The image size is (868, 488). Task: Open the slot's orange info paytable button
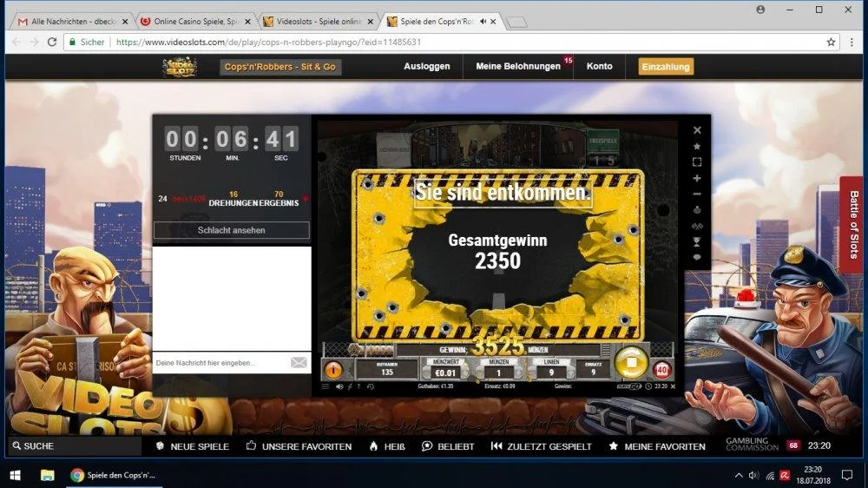coord(333,369)
